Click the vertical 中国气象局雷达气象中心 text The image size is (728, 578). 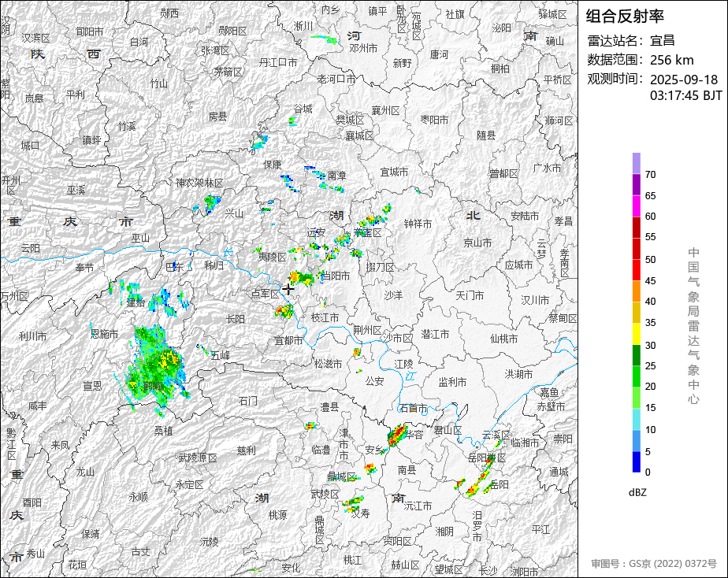693,326
